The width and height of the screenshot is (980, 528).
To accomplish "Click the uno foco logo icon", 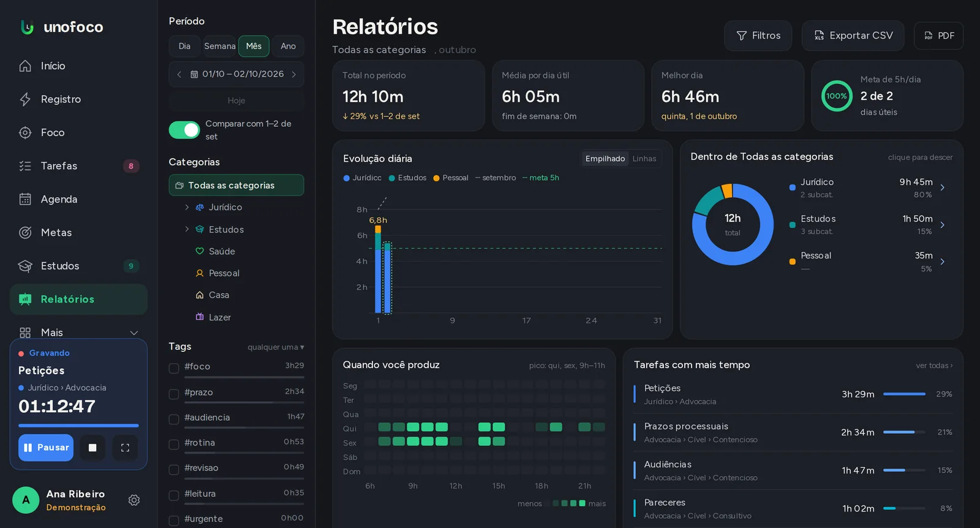I will coord(27,27).
